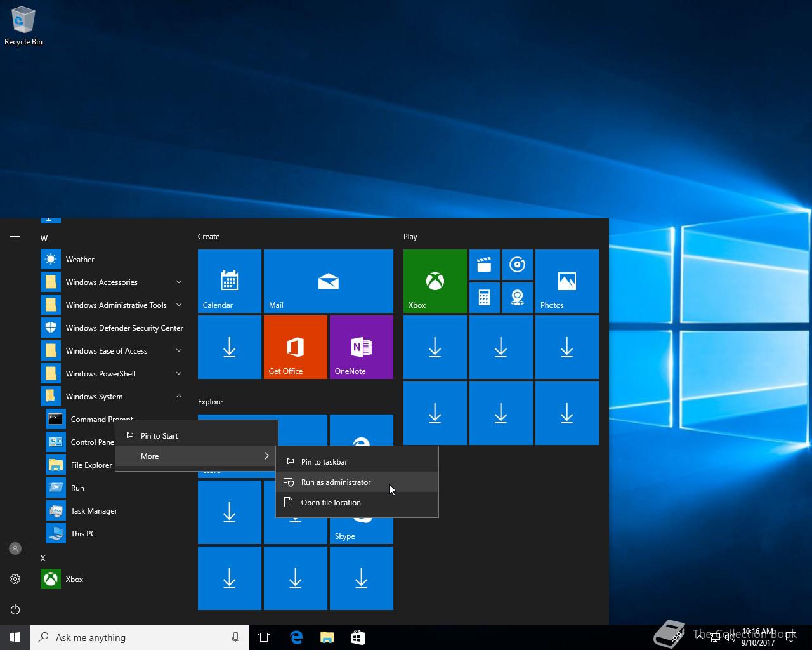Click the Get Office tile
Screen dimensions: 812x650
pos(296,347)
